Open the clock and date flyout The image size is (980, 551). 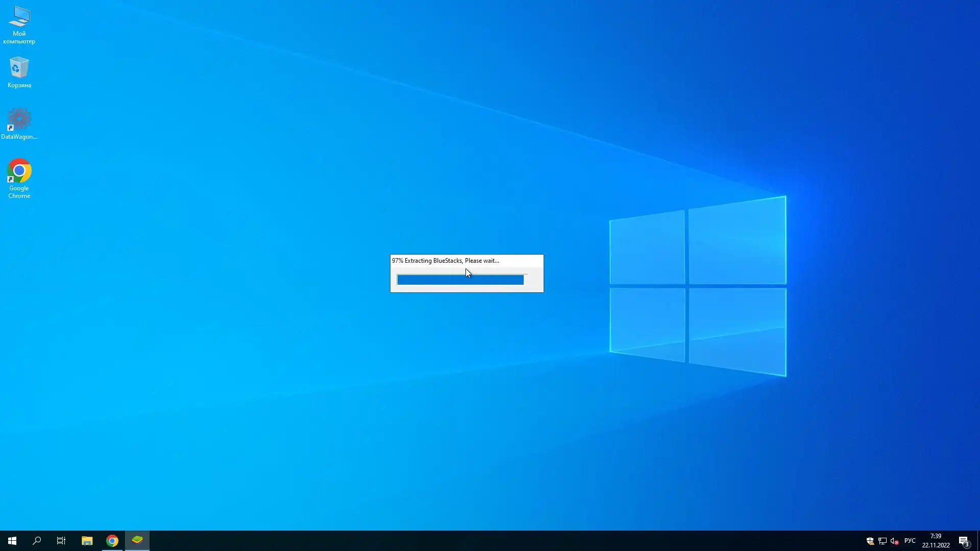coord(936,541)
